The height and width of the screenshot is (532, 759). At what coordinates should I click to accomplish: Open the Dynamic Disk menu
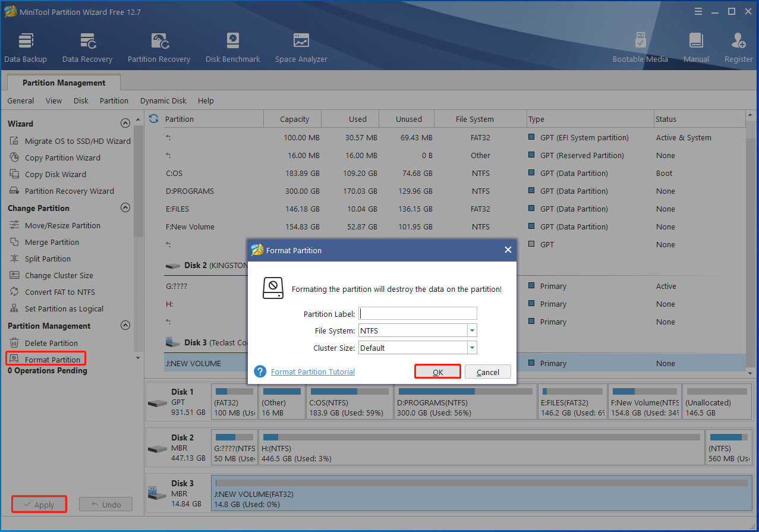point(163,100)
